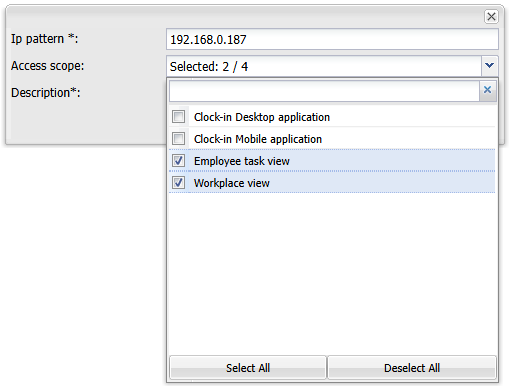Click the 'Ip pattern *:' label

[x=44, y=39]
